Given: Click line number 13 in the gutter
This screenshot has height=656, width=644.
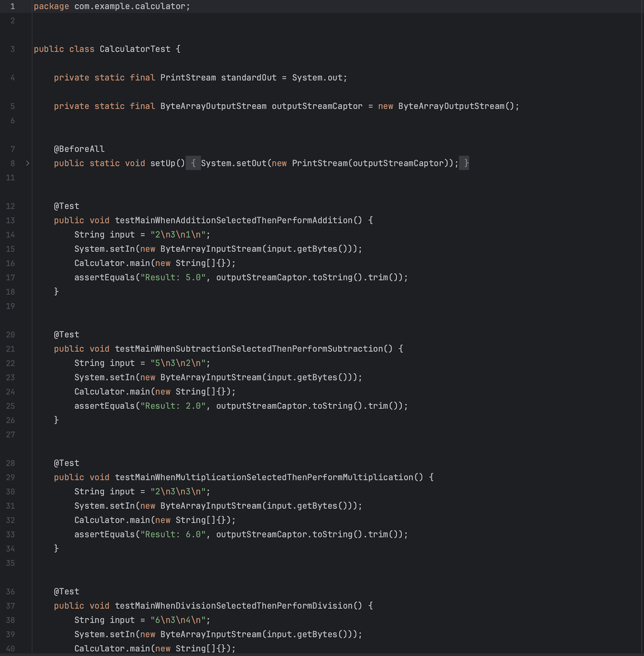Looking at the screenshot, I should (10, 221).
